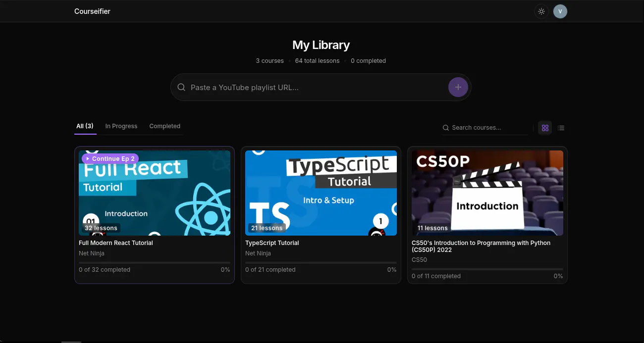
Task: Click the purple plus add-playlist button
Action: (458, 87)
